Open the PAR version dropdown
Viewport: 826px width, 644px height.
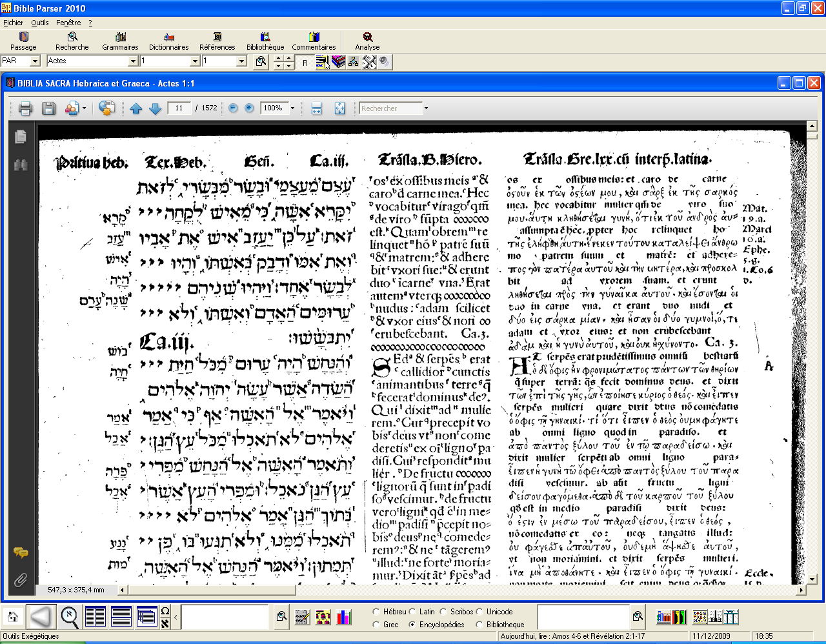(35, 61)
